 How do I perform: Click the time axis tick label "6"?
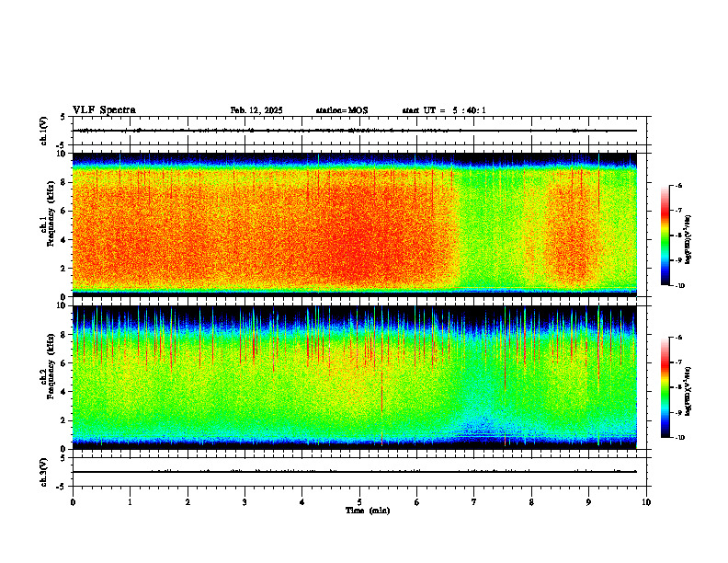[x=416, y=502]
